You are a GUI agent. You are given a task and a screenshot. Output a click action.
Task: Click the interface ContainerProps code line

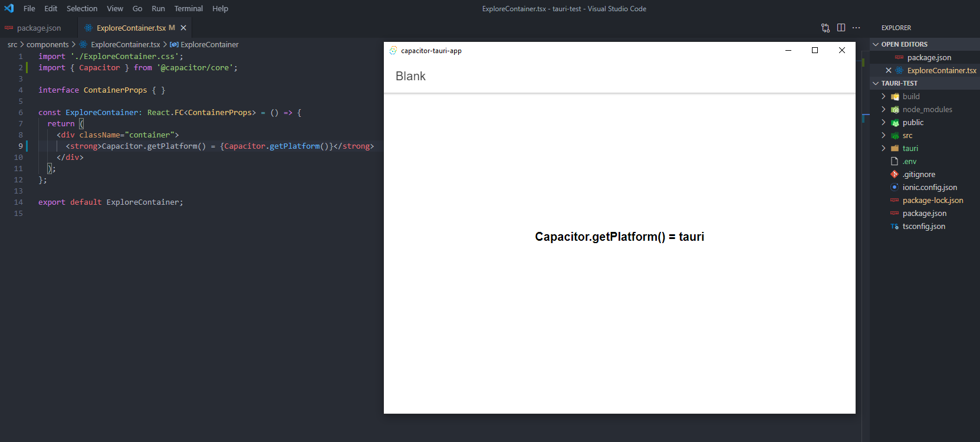coord(101,90)
